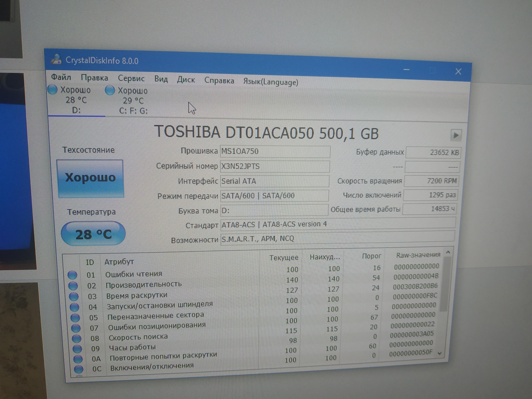
Task: Click the next disk arrow button
Action: [x=456, y=135]
